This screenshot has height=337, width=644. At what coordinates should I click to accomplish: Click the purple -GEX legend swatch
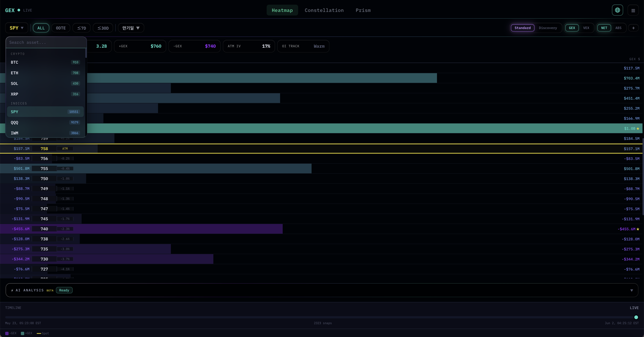[x=7, y=333]
